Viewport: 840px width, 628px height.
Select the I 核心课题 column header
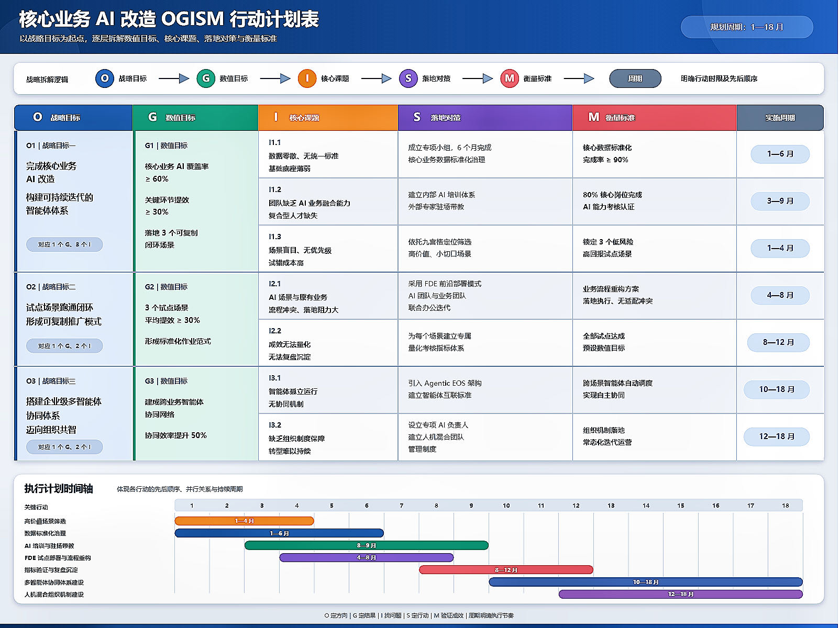point(328,117)
